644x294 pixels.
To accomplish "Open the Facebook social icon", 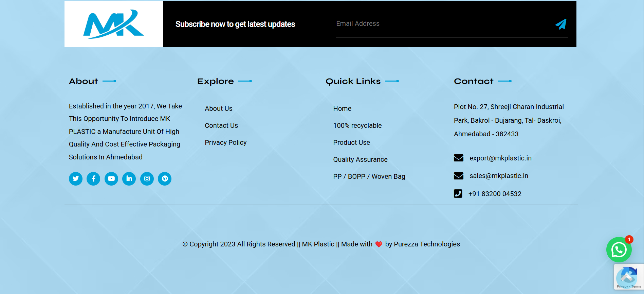I will coord(93,179).
